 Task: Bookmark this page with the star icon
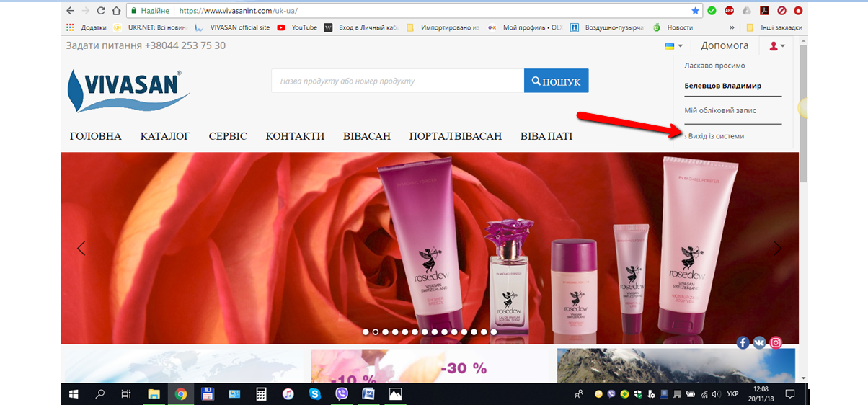click(695, 11)
